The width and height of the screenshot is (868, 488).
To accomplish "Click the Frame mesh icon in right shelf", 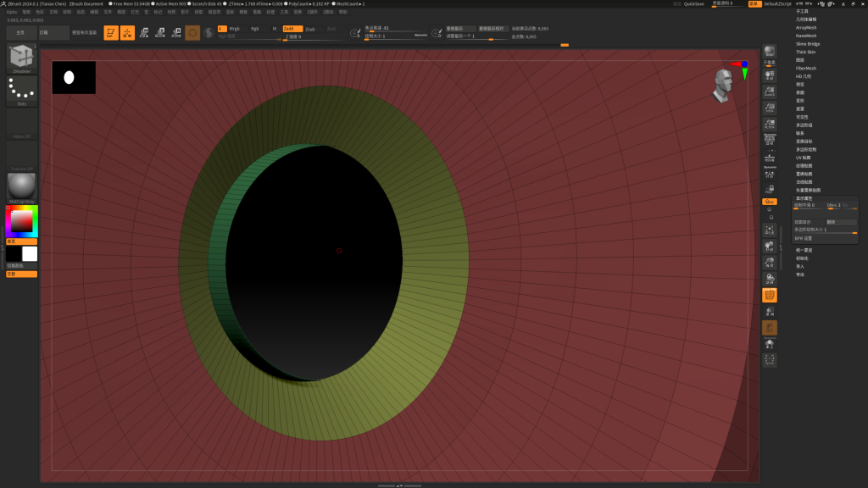I will 770,230.
